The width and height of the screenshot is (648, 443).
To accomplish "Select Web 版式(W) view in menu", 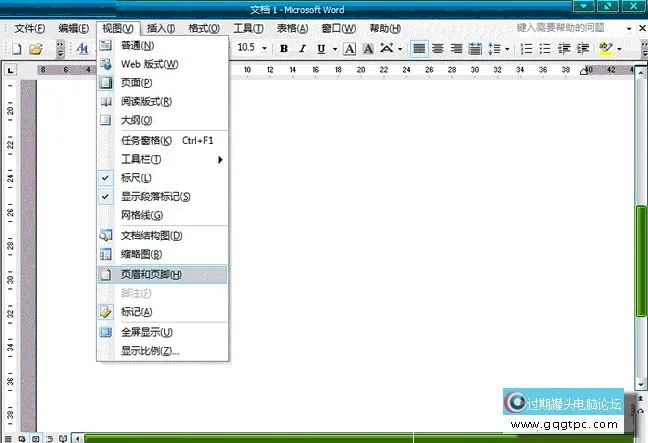I will coord(163,64).
